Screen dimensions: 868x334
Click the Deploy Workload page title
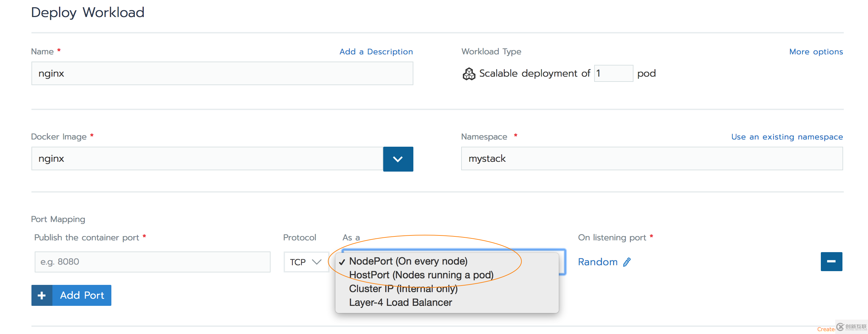tap(87, 13)
